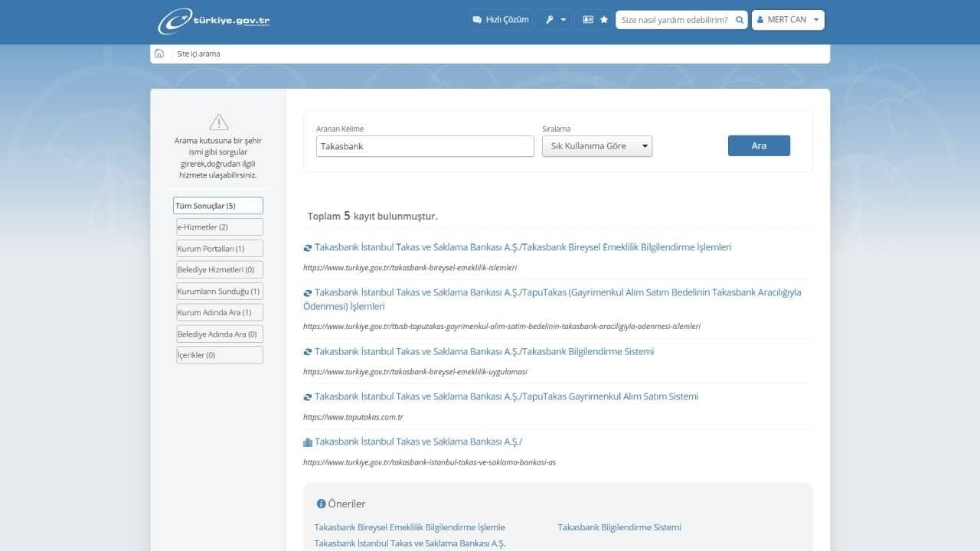Click the info icon next to Öneriler
The width and height of the screenshot is (980, 551).
click(322, 504)
